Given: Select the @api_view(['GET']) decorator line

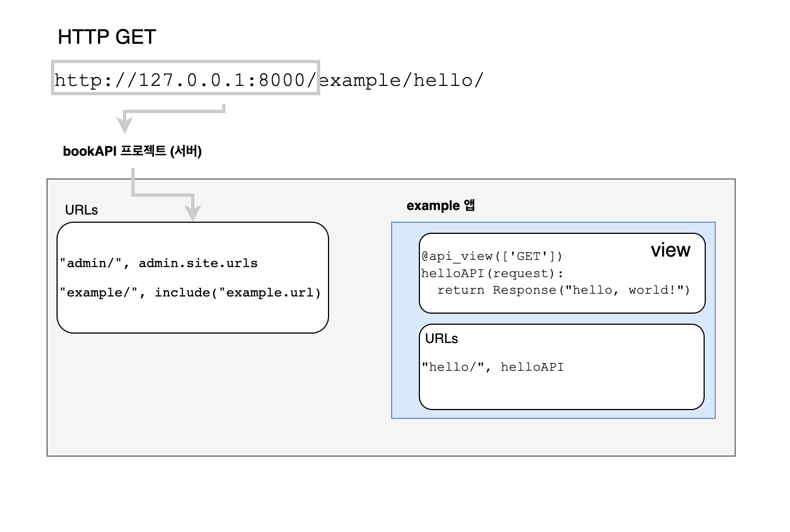Looking at the screenshot, I should [x=492, y=256].
